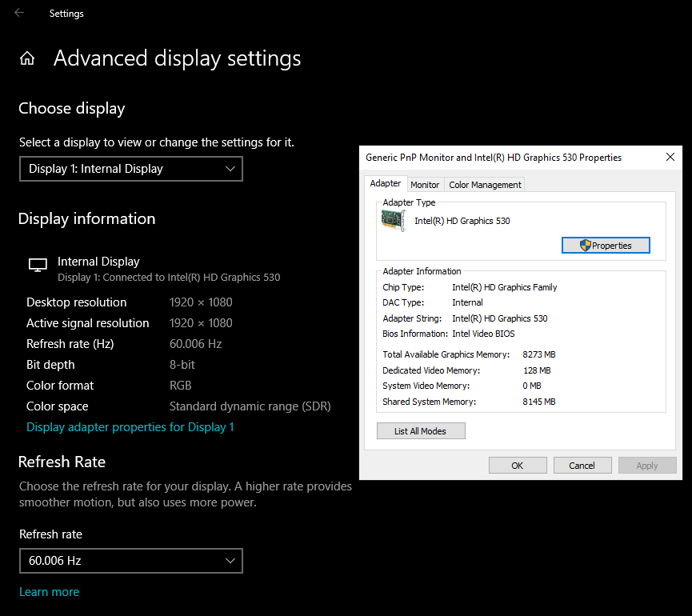Open the Learn more link
This screenshot has width=692, height=616.
click(x=49, y=592)
